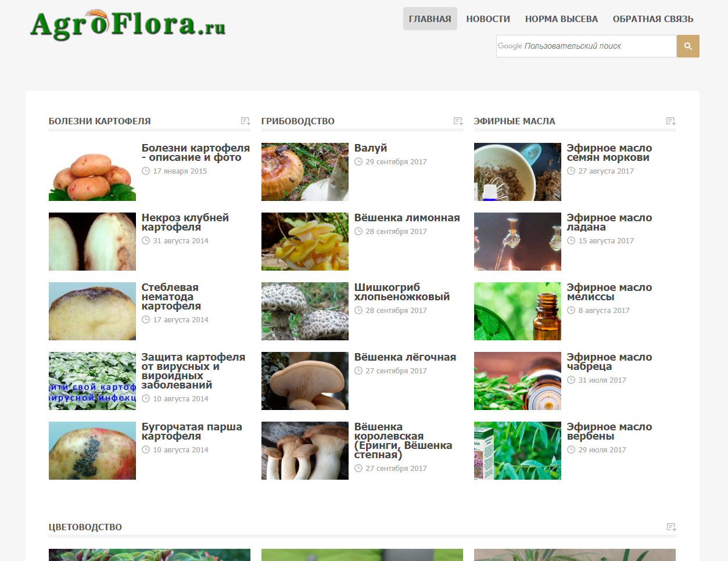
Task: Read Эфирное масло мелиссы article
Action: (x=609, y=292)
